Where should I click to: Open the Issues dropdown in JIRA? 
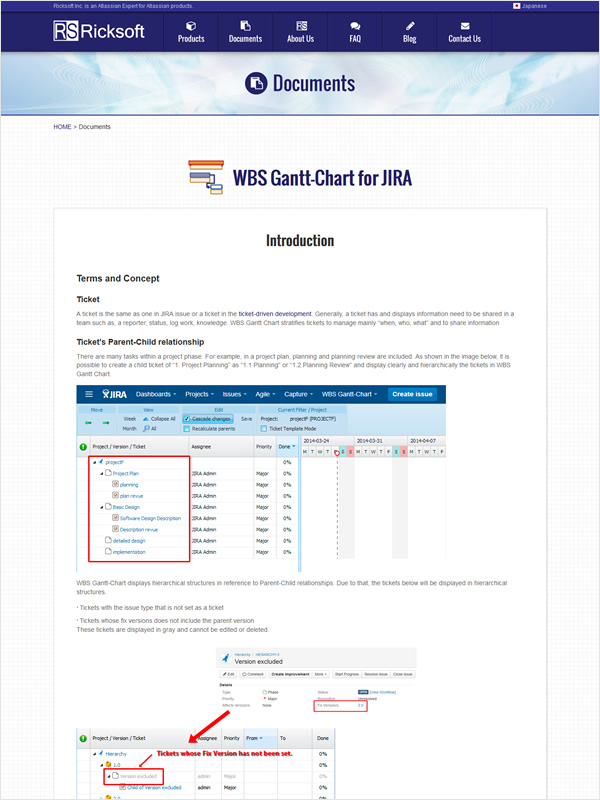[x=234, y=394]
